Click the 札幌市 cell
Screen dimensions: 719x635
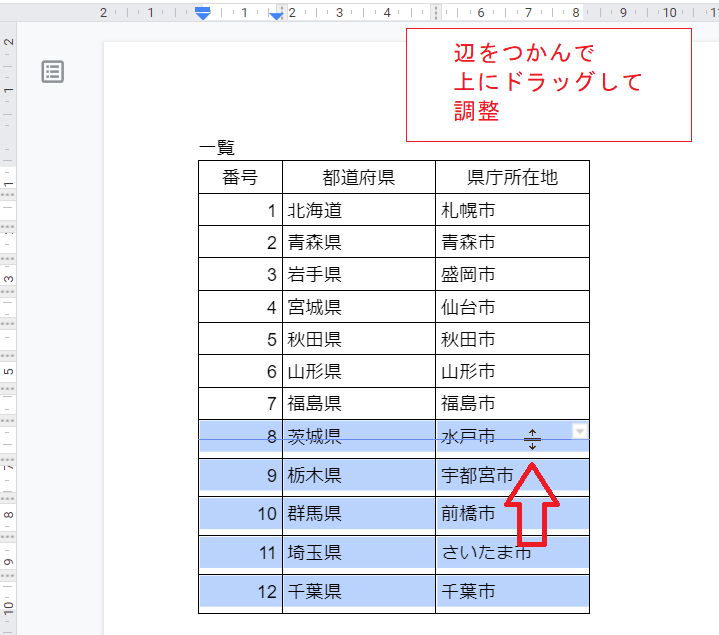pyautogui.click(x=512, y=210)
